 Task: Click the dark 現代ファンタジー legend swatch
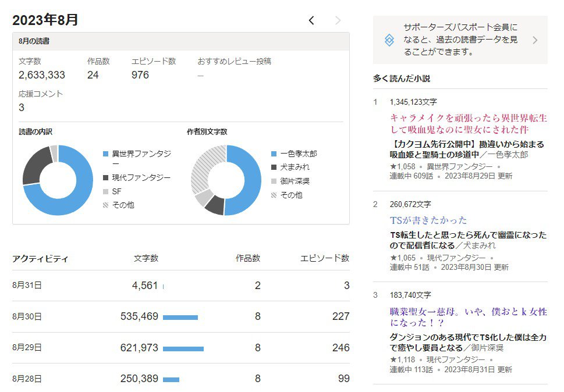click(105, 177)
